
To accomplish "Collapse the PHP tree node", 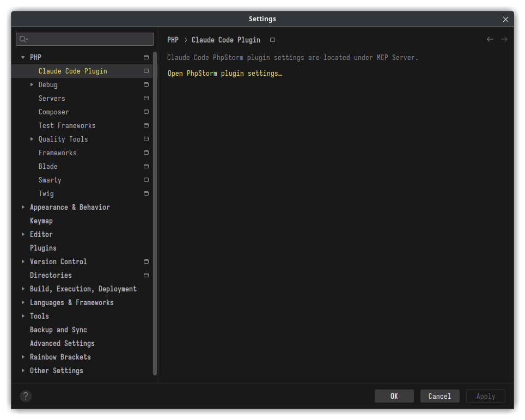I will (23, 57).
